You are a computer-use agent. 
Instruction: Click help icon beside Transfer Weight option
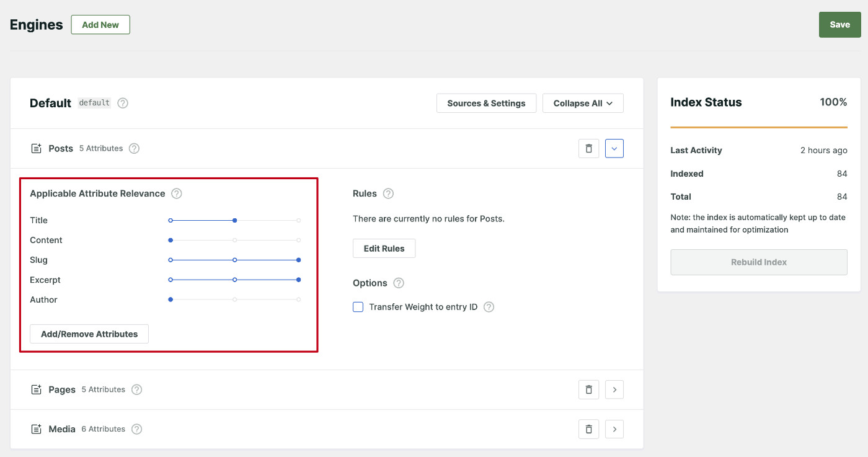coord(489,306)
